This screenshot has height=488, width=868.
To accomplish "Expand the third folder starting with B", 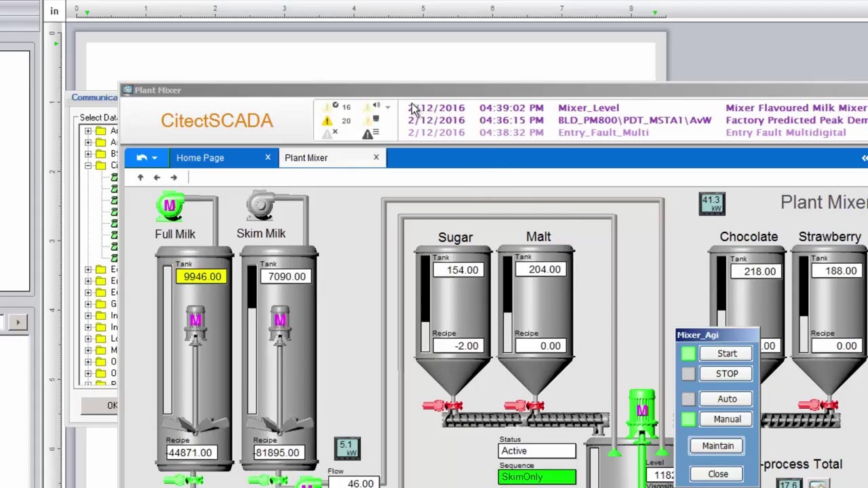I will [88, 154].
